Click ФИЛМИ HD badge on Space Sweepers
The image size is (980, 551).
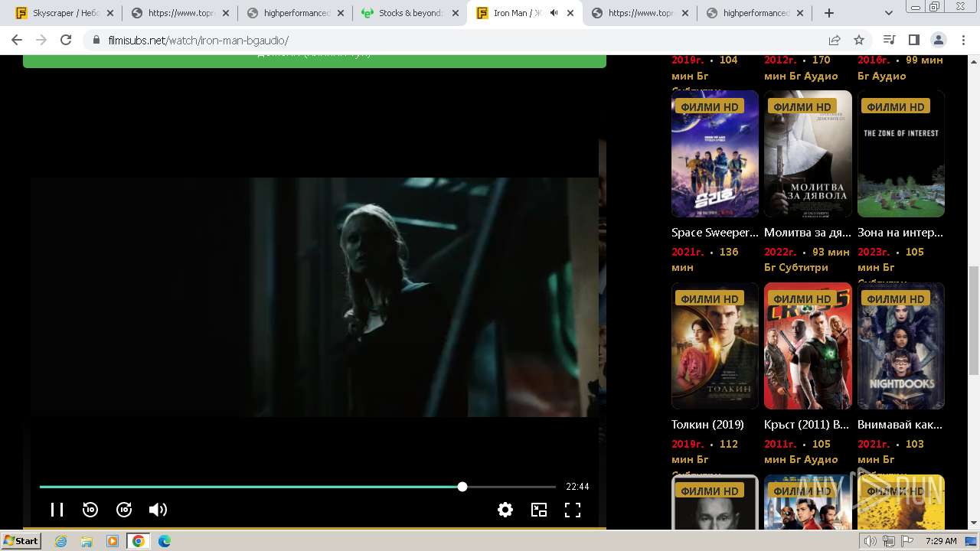tap(710, 106)
